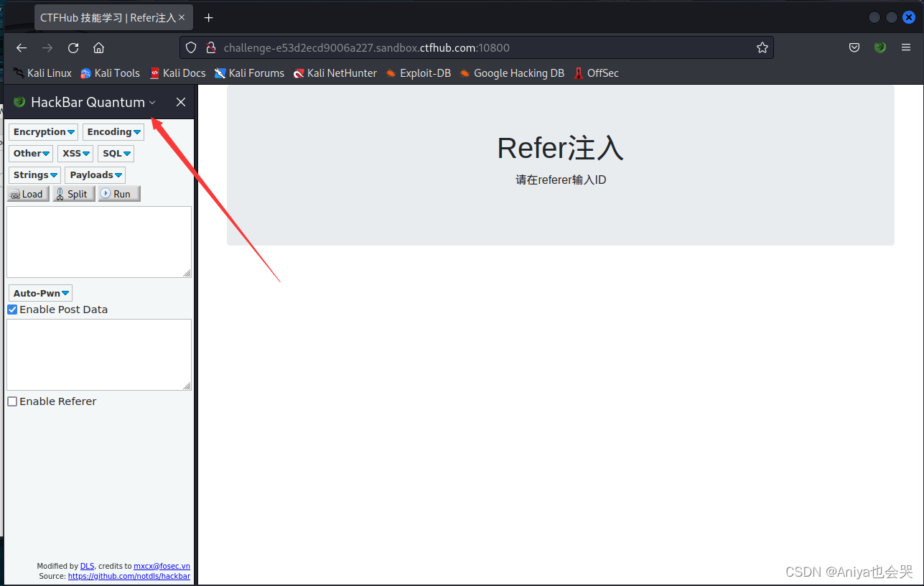The image size is (924, 586).
Task: Open the Encoding dropdown menu
Action: tap(113, 132)
